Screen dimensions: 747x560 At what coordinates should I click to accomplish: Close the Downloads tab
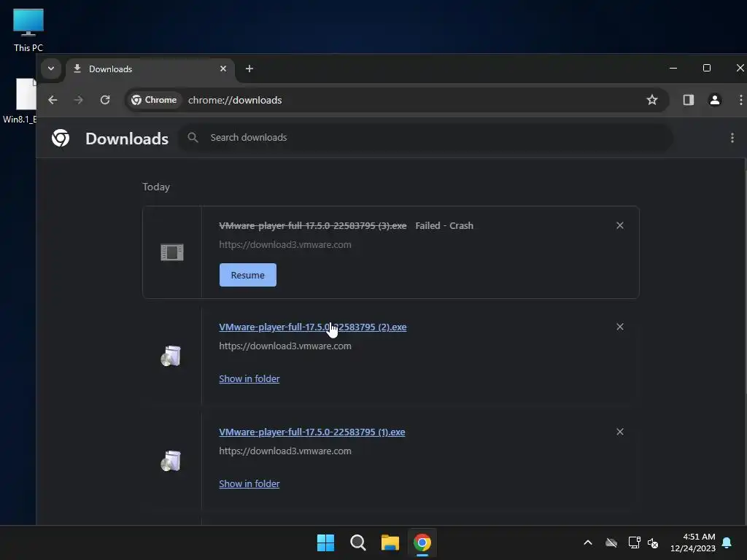pyautogui.click(x=223, y=69)
